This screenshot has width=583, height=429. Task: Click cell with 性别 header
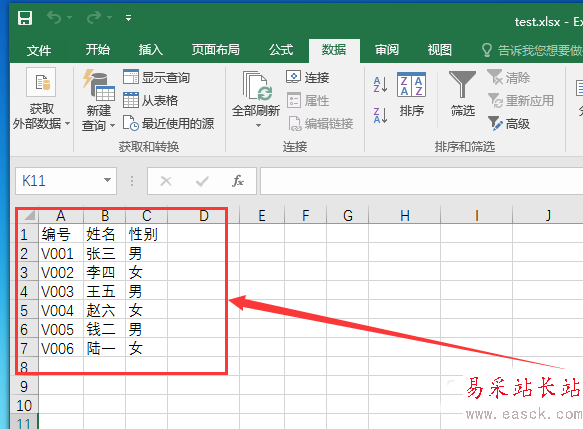[x=147, y=234]
